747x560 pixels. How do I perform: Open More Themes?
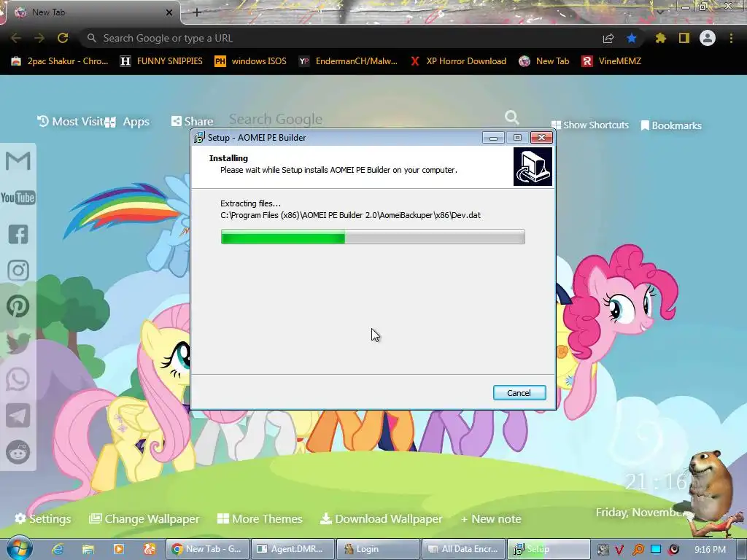click(x=260, y=519)
